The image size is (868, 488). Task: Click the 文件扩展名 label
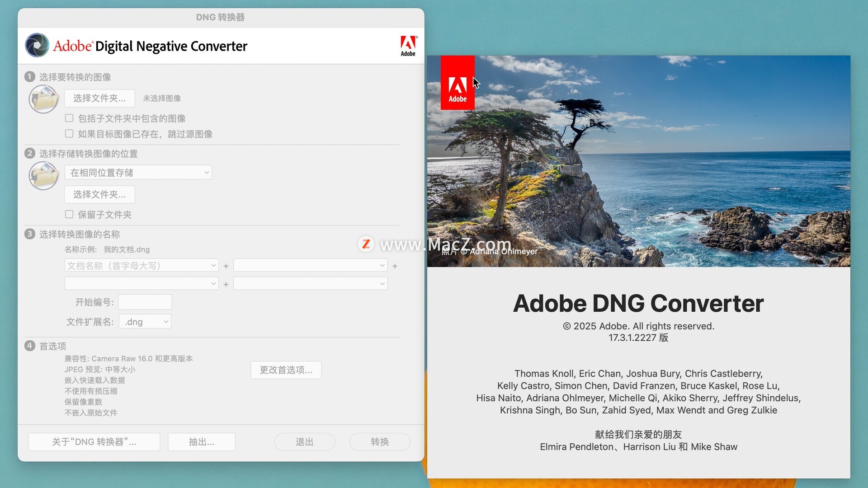coord(90,322)
